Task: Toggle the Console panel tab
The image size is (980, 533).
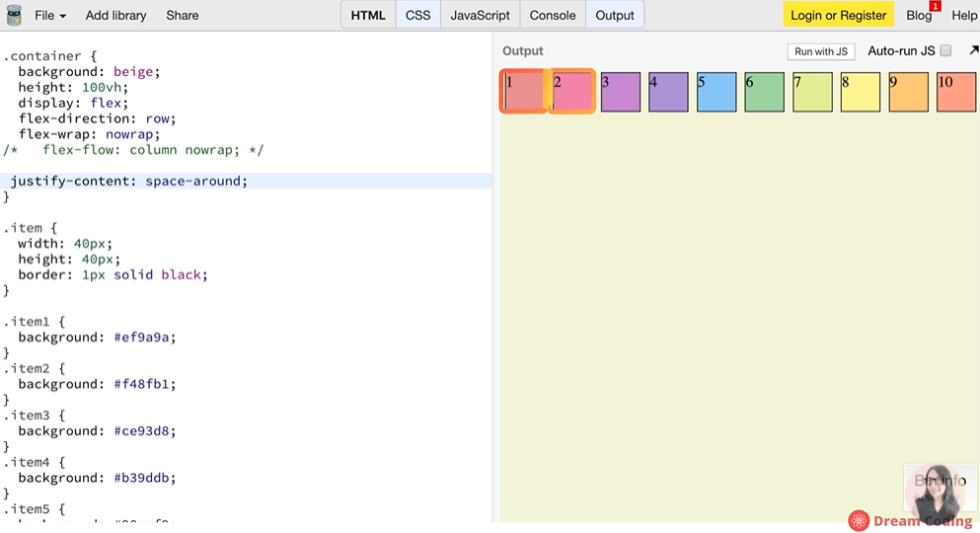Action: [553, 15]
